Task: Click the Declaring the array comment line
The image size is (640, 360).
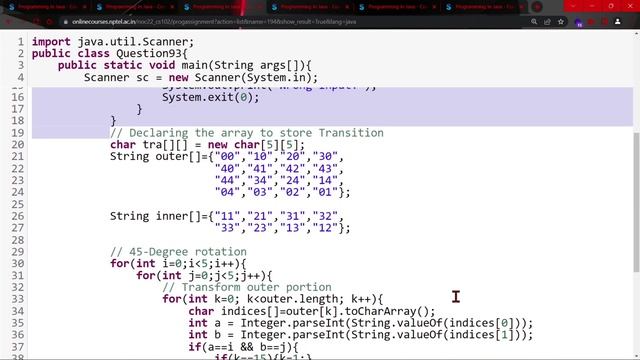Action: 247,133
